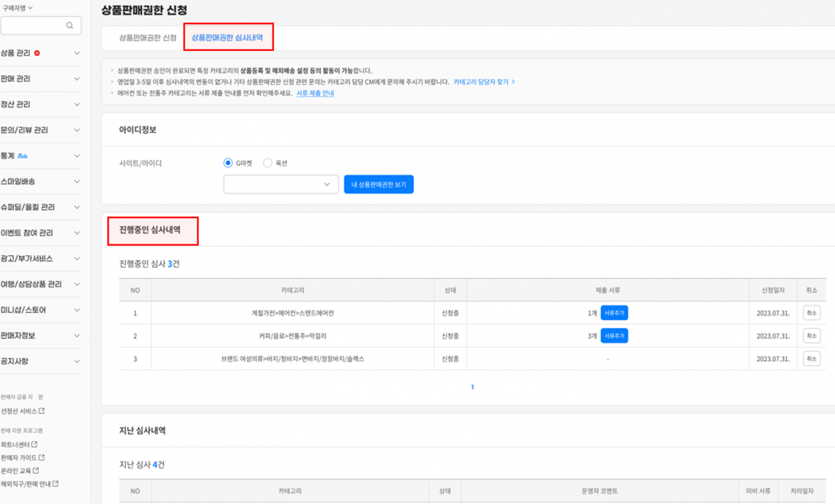Open 판매자 가이드 external link icon

(42, 457)
